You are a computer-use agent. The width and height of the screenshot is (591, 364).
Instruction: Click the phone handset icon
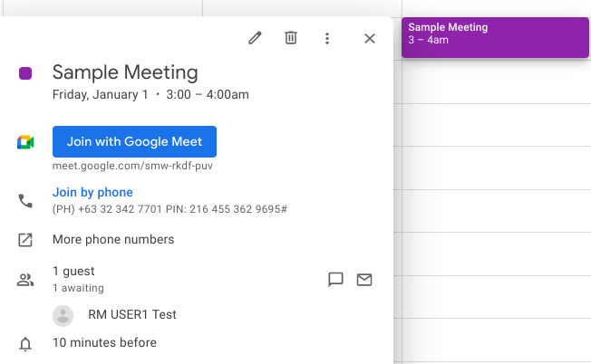[x=25, y=200]
